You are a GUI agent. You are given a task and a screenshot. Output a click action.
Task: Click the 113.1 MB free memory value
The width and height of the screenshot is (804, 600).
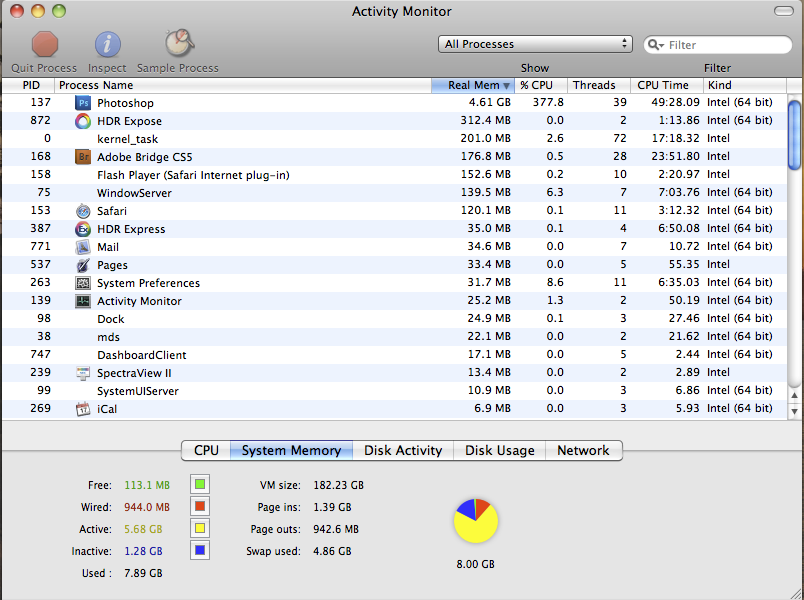(147, 485)
